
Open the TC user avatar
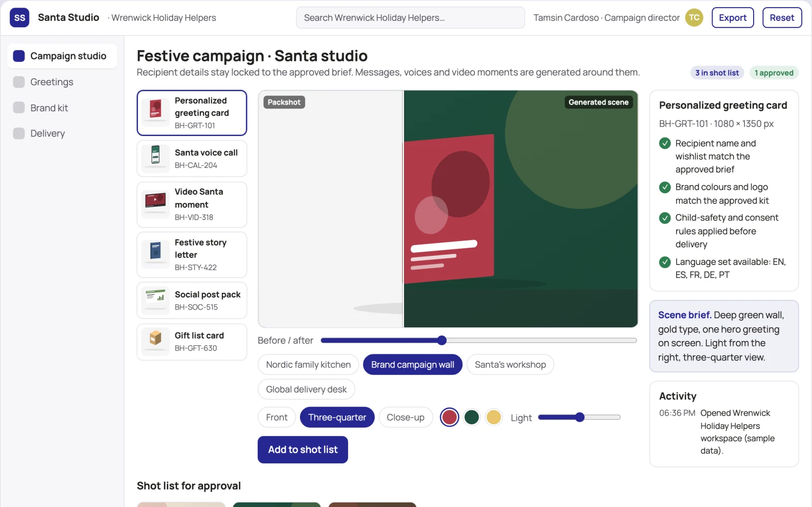pyautogui.click(x=694, y=18)
